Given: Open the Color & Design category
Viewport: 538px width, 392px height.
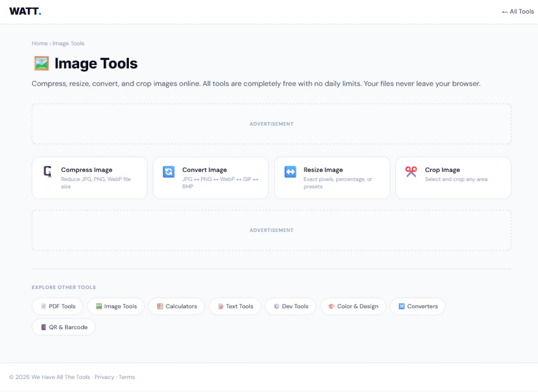Looking at the screenshot, I should point(353,306).
